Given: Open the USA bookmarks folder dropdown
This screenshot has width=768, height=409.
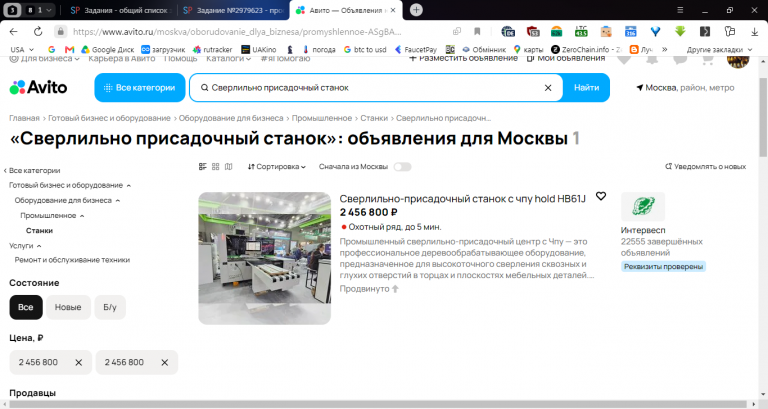Looking at the screenshot, I should [x=22, y=49].
